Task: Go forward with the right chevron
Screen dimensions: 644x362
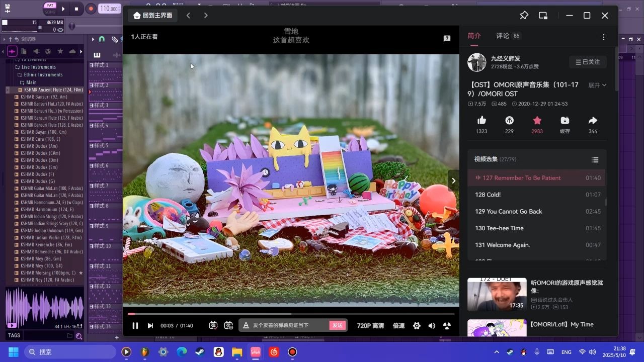Action: pyautogui.click(x=206, y=16)
